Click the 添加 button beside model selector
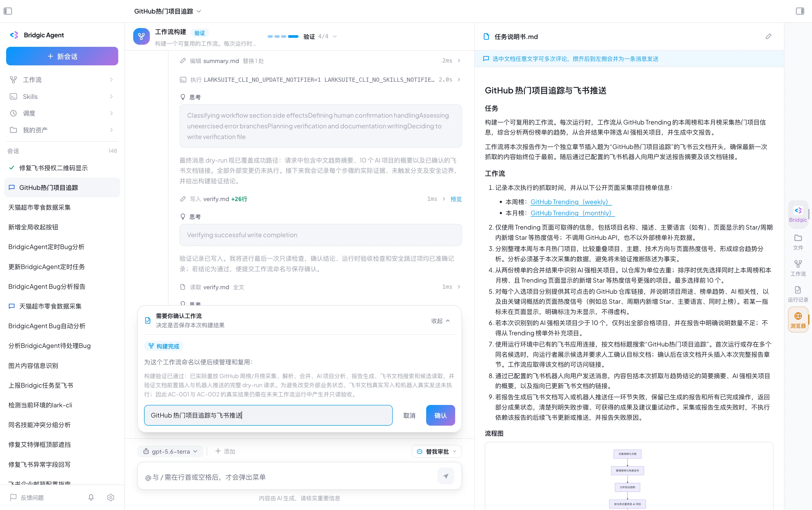 point(225,451)
